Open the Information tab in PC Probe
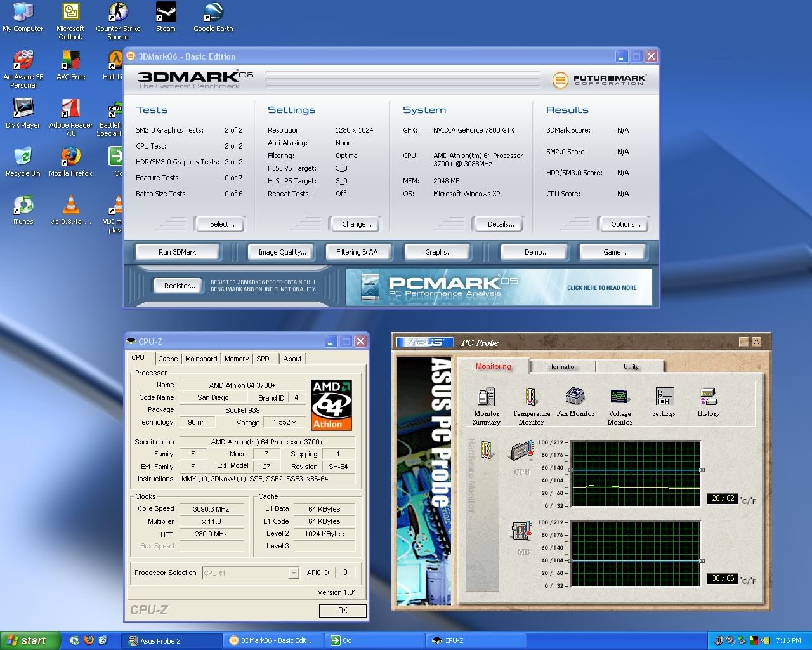Viewport: 812px width, 650px height. pos(562,367)
